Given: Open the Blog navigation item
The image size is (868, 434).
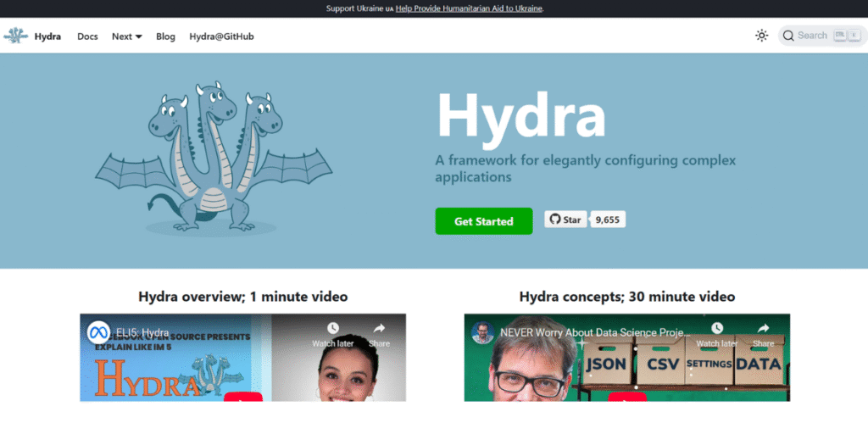Looking at the screenshot, I should (165, 36).
